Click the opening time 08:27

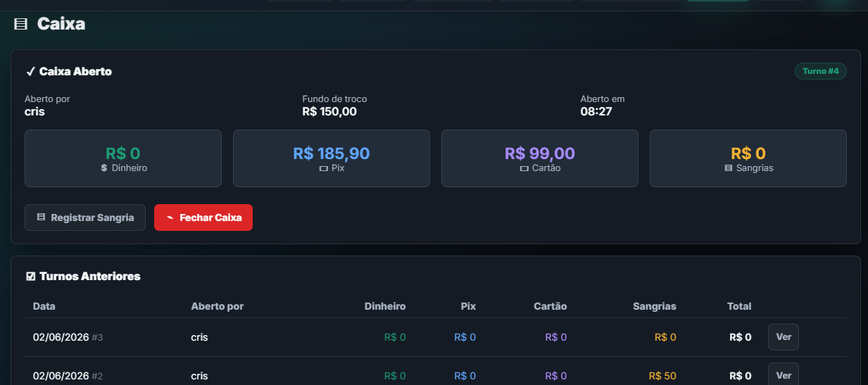tap(596, 111)
